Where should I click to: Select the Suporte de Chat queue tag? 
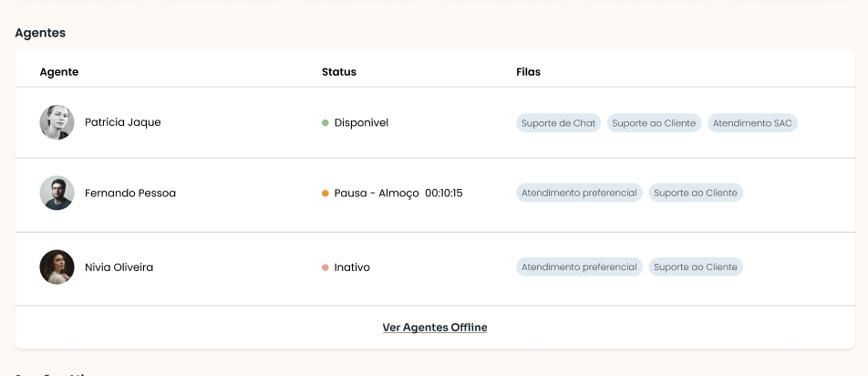pos(558,123)
